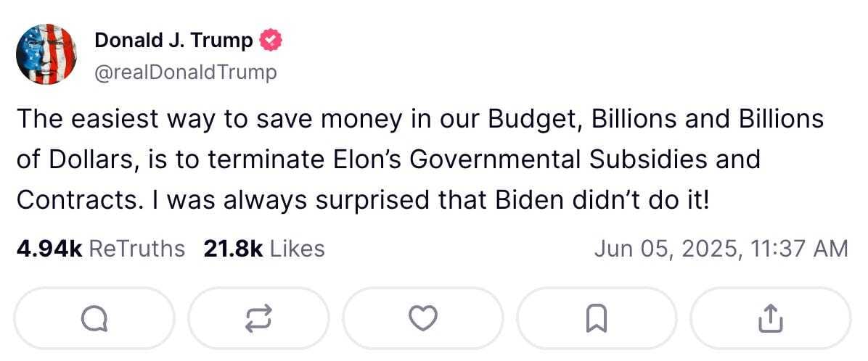Screen dimensions: 868x361
Task: Click the @realDonaldTrump handle
Action: click(x=185, y=72)
